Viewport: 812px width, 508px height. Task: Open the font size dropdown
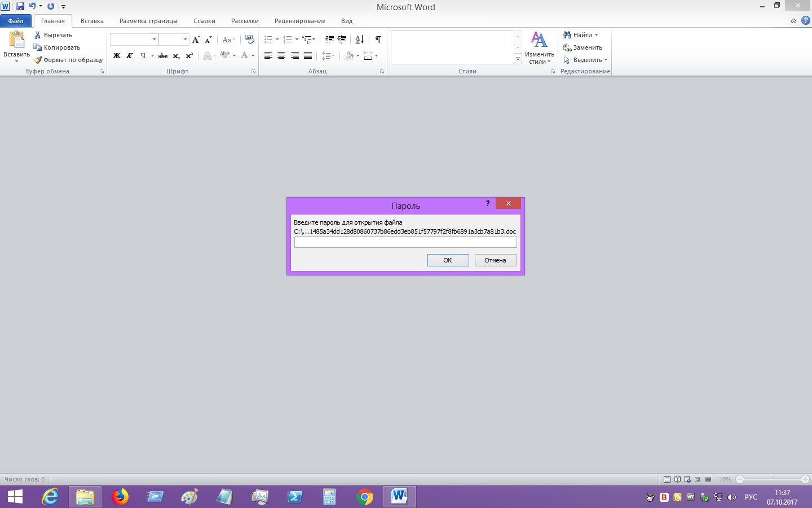click(x=185, y=40)
